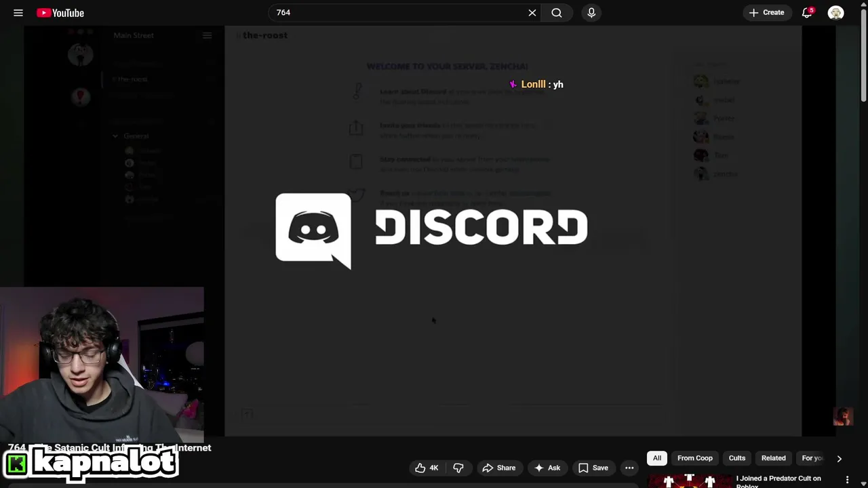Open the Ask AI button
Image resolution: width=868 pixels, height=488 pixels.
tap(547, 468)
